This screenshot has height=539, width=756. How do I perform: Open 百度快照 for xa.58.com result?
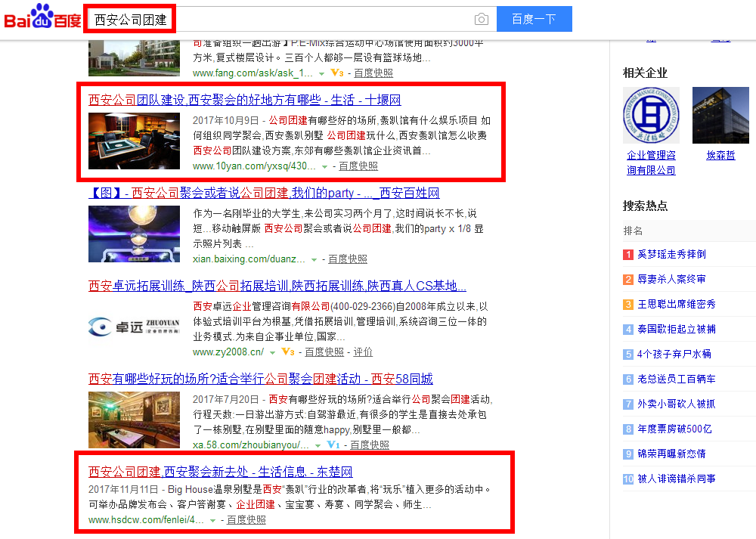coord(370,445)
